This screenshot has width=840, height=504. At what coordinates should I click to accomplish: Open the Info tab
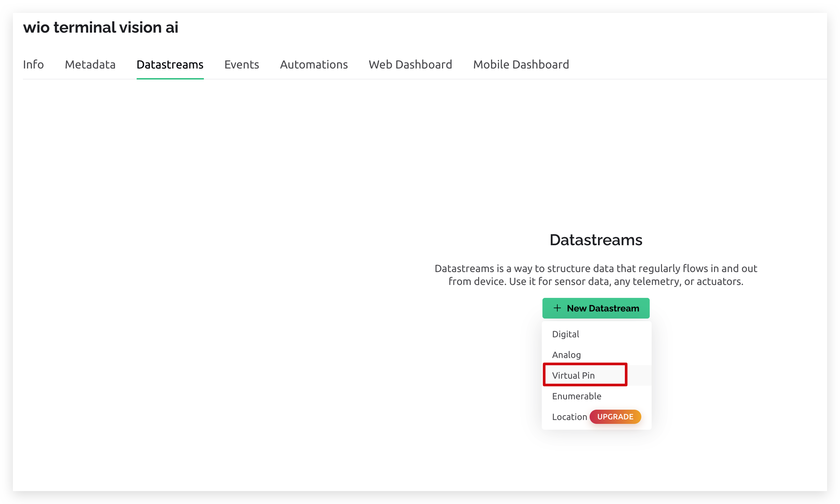(x=33, y=64)
